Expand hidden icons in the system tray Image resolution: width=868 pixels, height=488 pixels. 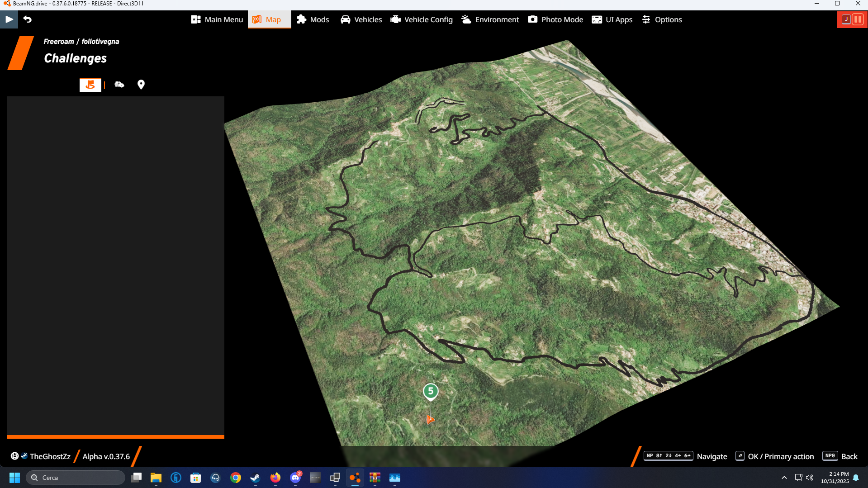click(x=784, y=477)
